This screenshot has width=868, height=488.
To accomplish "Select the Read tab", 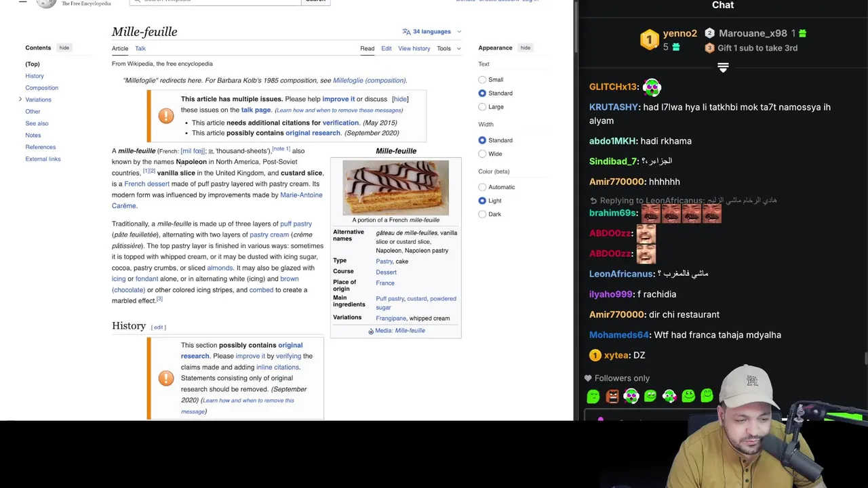I will pos(367,48).
